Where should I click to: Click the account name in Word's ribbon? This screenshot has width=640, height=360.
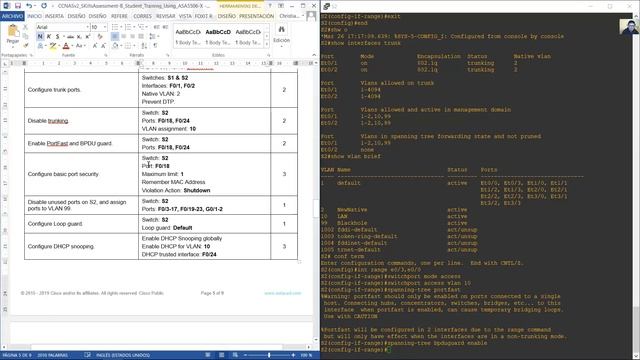(x=289, y=16)
